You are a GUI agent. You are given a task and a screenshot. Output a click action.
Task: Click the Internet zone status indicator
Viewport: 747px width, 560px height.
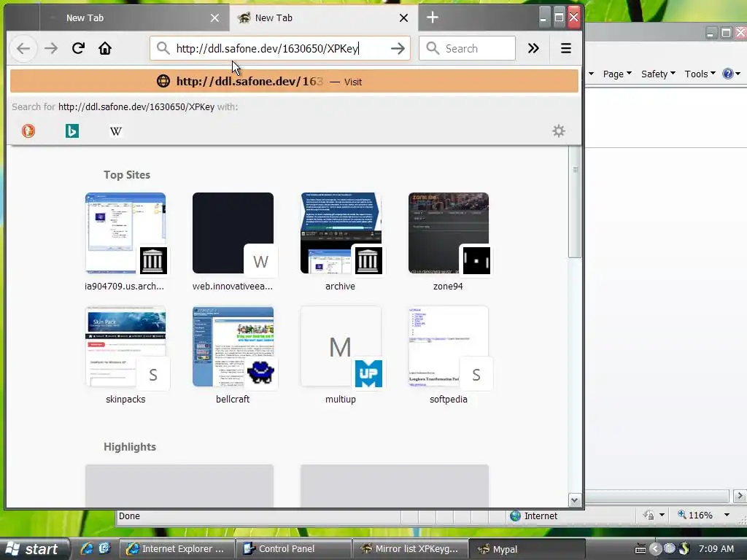coord(533,516)
